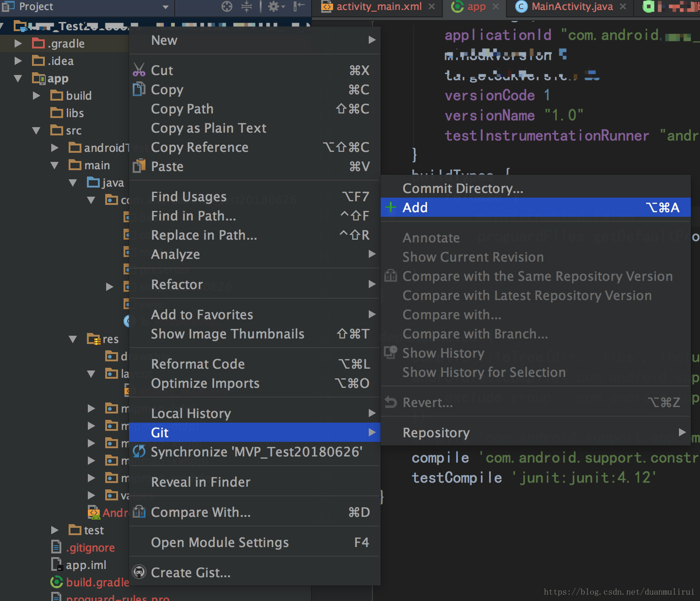Expand the .gradle folder
This screenshot has height=601, width=700.
(18, 43)
